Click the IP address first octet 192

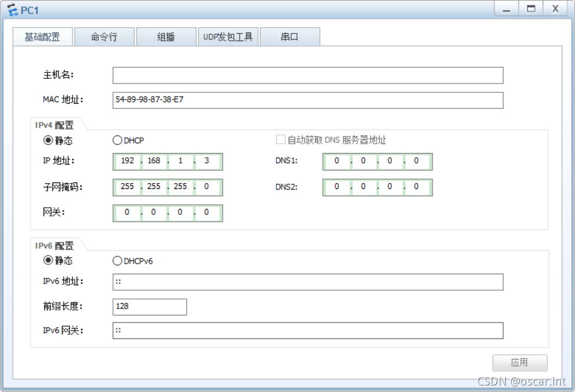tap(128, 161)
